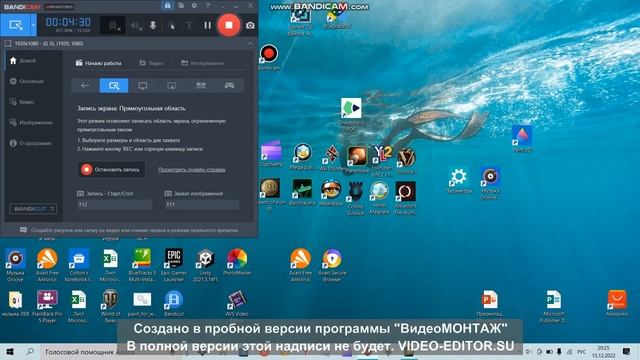Toggle the speaker sound recording icon
Viewport: 640px width, 360px height.
[137, 26]
